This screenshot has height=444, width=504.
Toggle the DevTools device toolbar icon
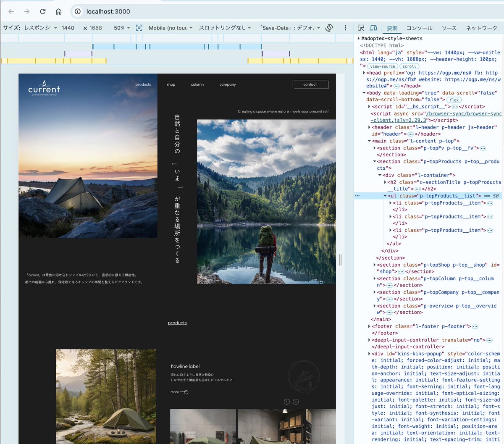(373, 28)
